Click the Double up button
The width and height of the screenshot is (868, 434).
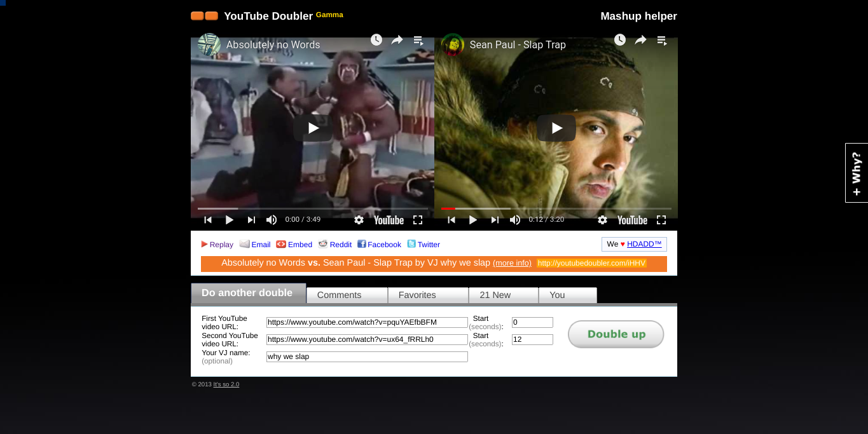tap(616, 334)
